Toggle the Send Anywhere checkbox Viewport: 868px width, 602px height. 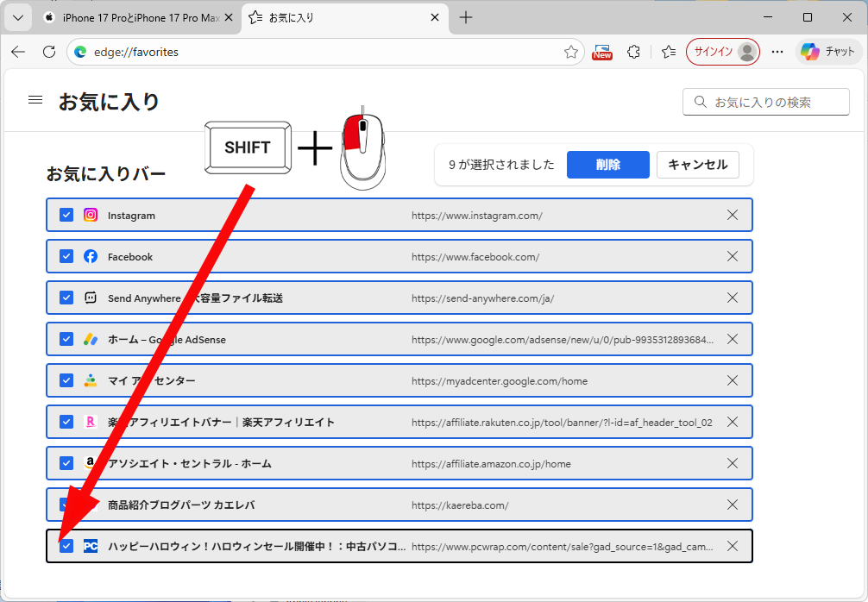[66, 298]
